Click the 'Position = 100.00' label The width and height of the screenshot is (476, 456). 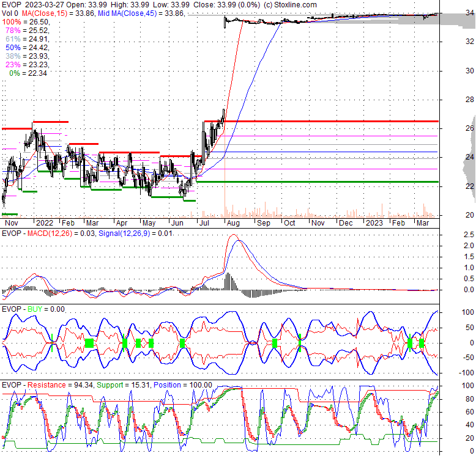(183, 384)
